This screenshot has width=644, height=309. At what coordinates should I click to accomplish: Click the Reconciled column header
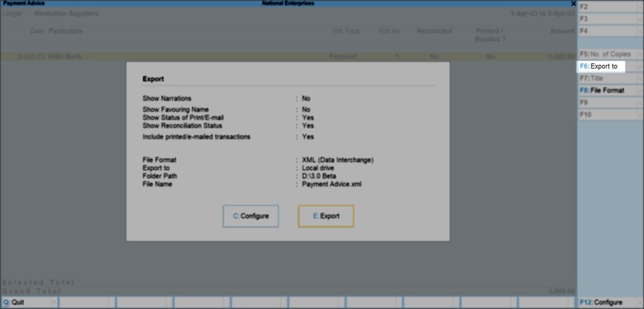pyautogui.click(x=434, y=31)
